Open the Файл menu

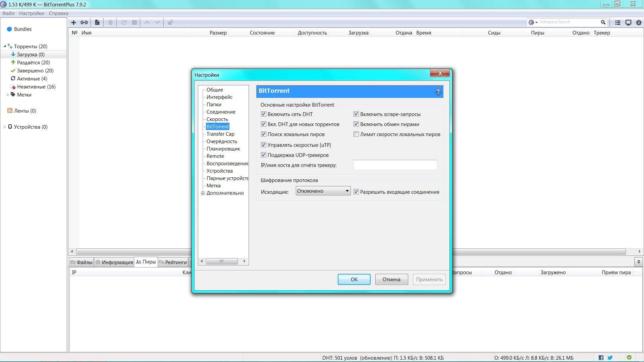[x=8, y=13]
